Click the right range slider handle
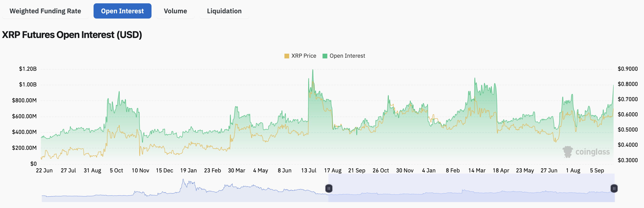Viewport: 644px width, 208px height. (x=614, y=188)
